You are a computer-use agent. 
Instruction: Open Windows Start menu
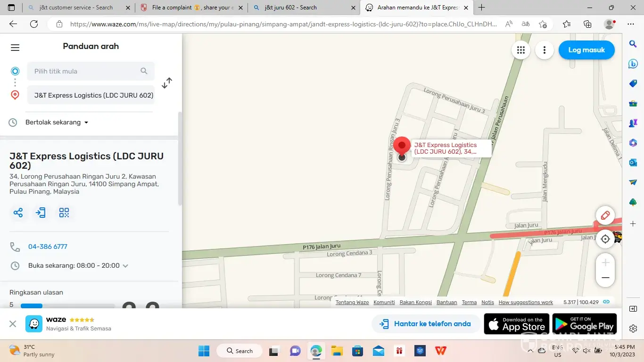[204, 351]
